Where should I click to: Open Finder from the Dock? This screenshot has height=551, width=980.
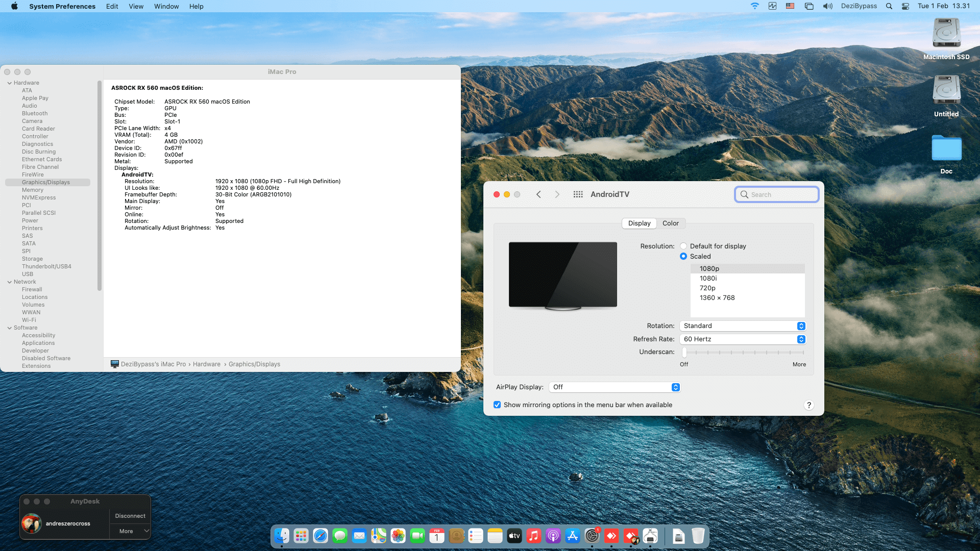(x=282, y=536)
